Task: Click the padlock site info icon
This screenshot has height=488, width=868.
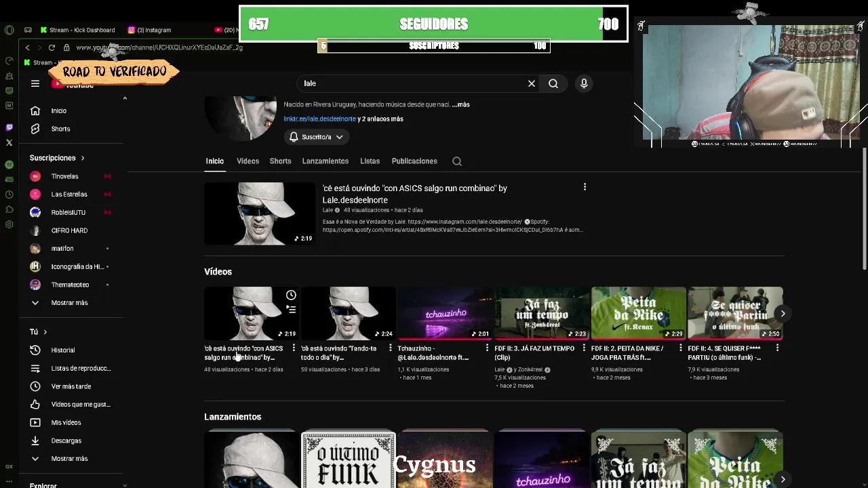Action: coord(66,47)
